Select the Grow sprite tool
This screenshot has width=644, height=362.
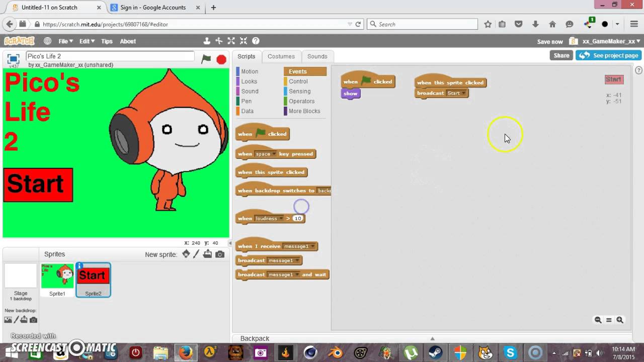pos(231,41)
